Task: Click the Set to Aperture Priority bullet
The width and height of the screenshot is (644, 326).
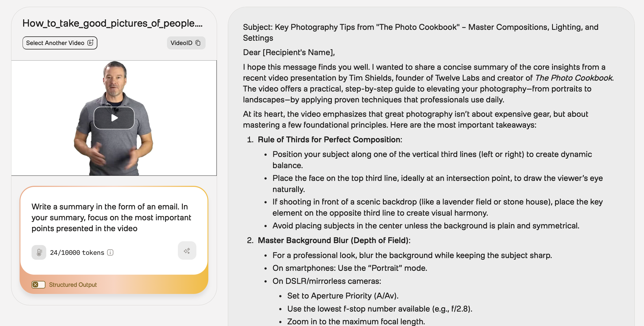Action: coord(343,296)
